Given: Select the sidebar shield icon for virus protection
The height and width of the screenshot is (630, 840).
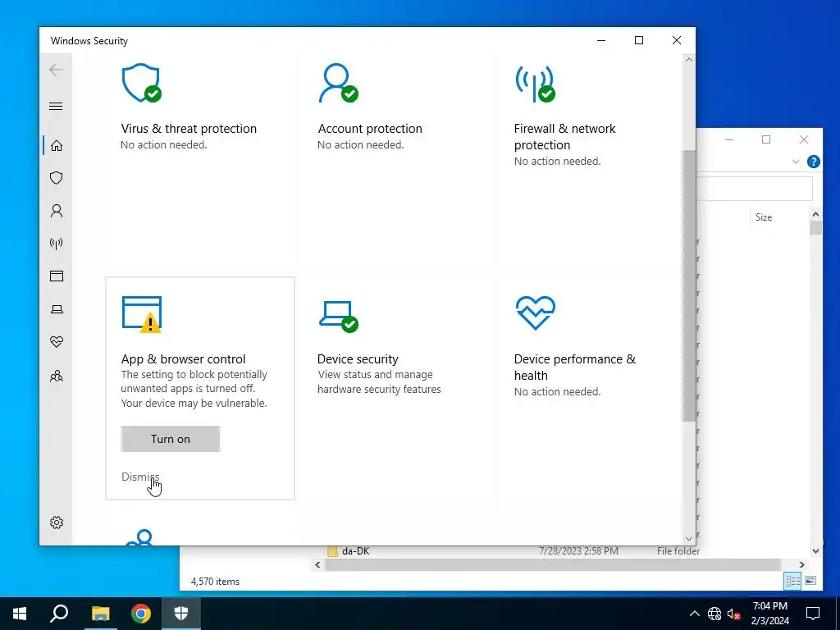Looking at the screenshot, I should (57, 178).
